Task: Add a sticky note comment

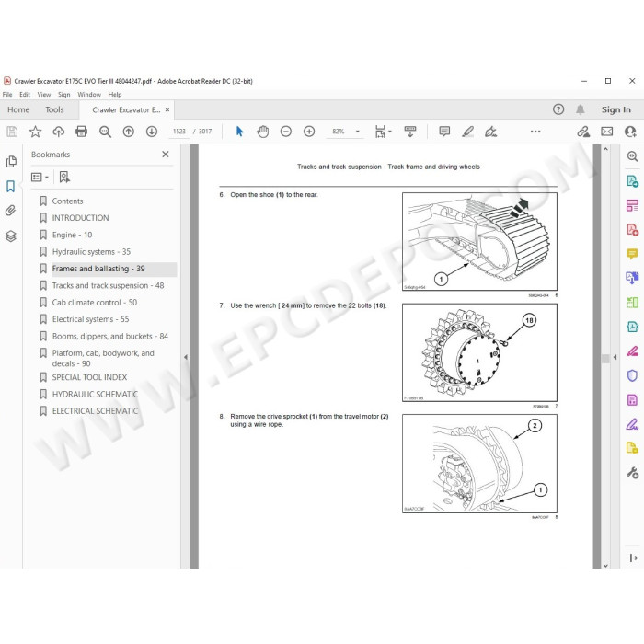Action: 444,132
